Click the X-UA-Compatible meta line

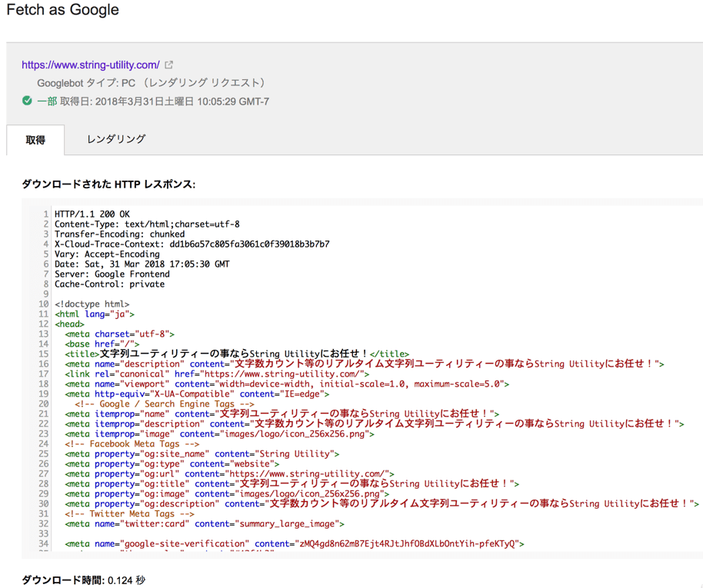pos(197,394)
